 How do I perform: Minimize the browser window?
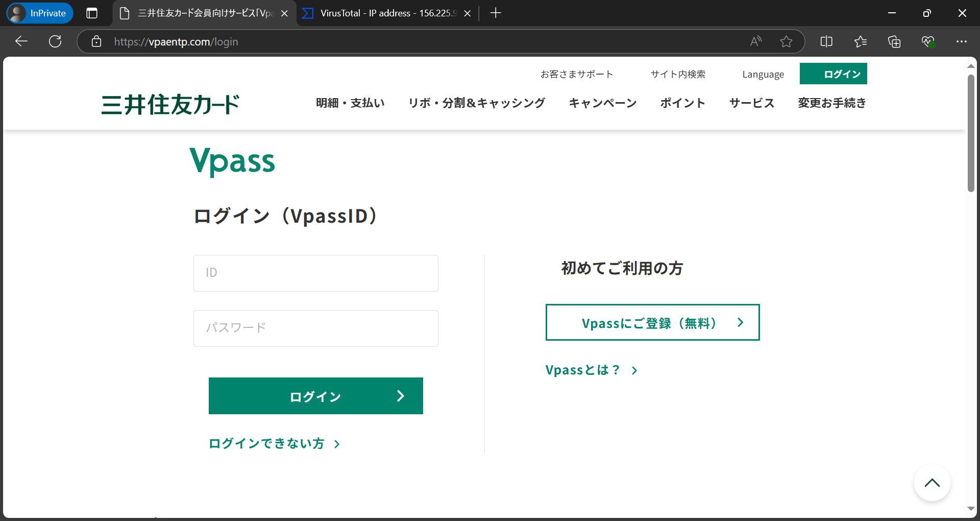(892, 13)
